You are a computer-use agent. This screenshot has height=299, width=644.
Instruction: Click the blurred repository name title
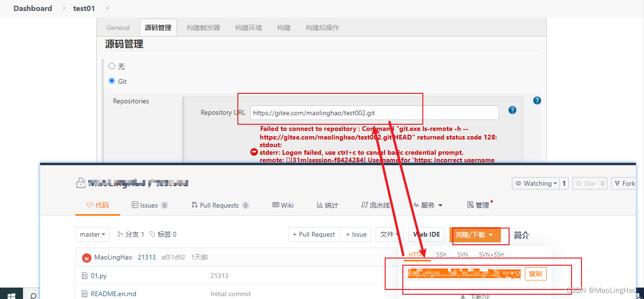138,183
